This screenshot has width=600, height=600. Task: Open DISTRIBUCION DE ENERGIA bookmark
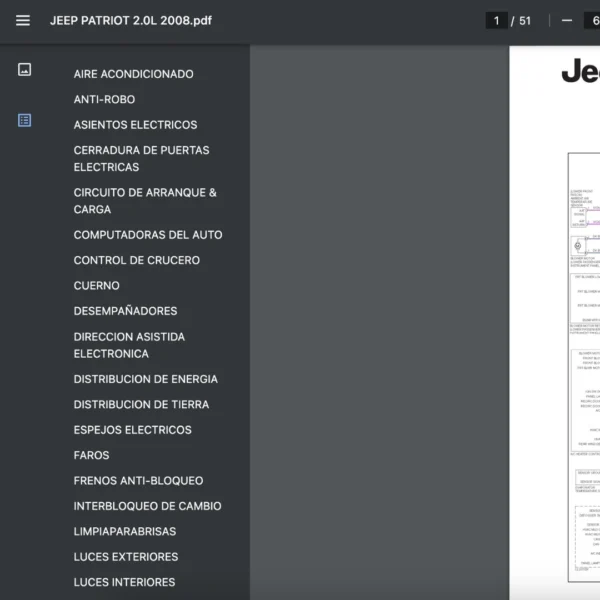[146, 379]
